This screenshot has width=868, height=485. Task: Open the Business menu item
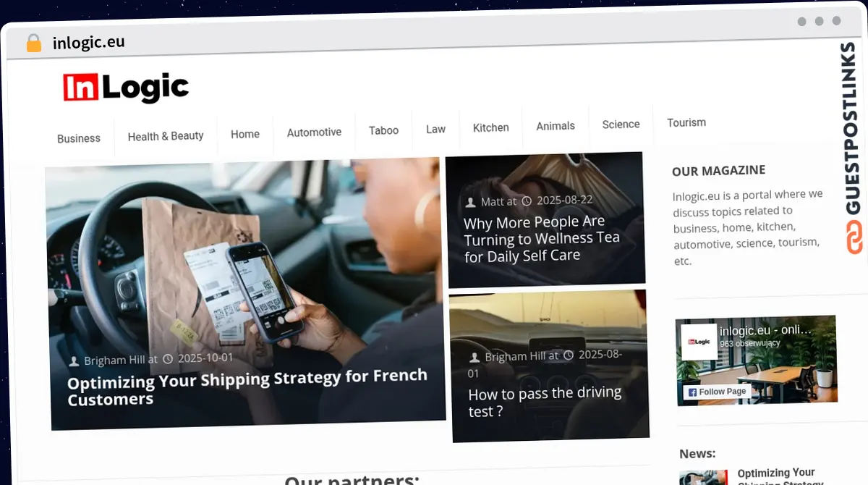(x=79, y=138)
